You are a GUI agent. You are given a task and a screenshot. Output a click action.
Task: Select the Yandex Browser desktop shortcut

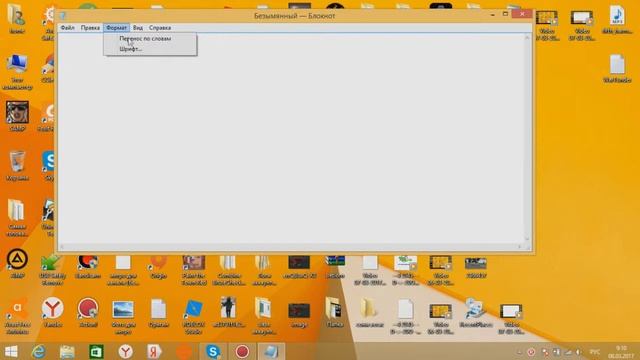[53, 312]
